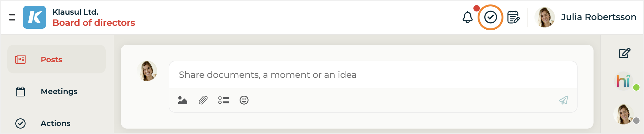This screenshot has height=134, width=644.
Task: Add an image to the post
Action: pos(183,100)
